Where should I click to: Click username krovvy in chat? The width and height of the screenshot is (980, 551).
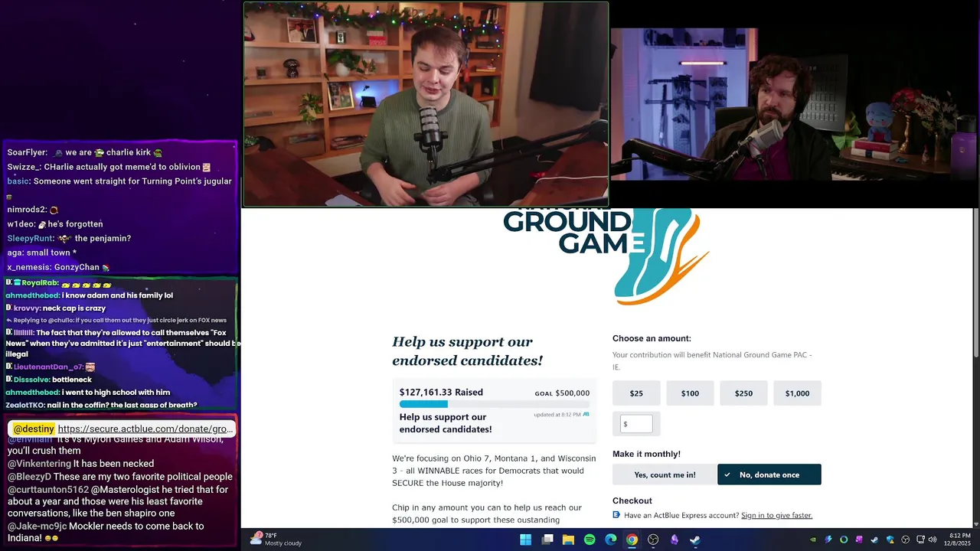(x=26, y=308)
